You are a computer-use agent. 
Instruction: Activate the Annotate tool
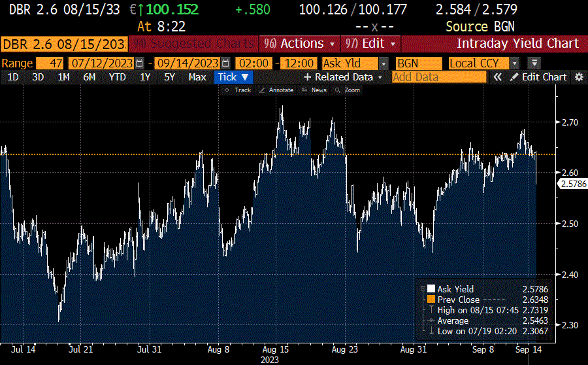pos(276,90)
